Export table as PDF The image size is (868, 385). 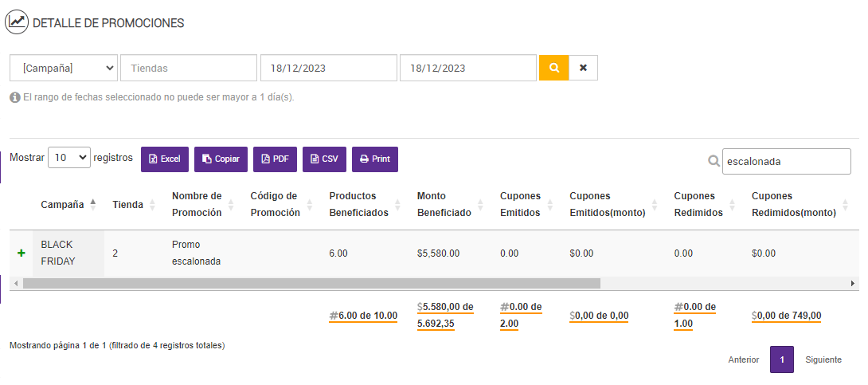click(x=275, y=159)
